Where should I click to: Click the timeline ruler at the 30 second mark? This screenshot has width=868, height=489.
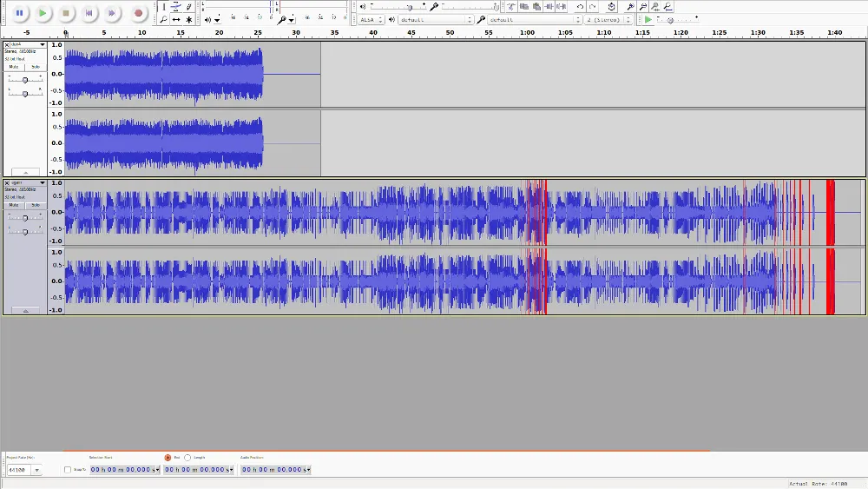click(296, 33)
